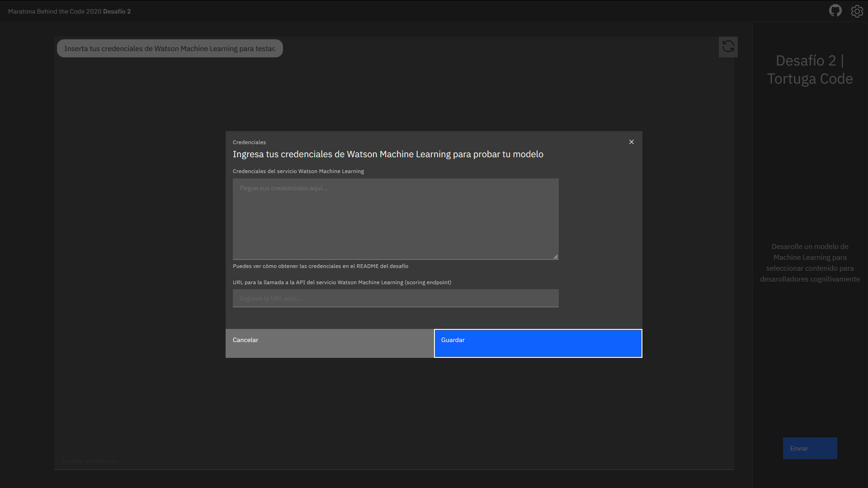Click the Enviar send button
The width and height of the screenshot is (868, 488).
pos(809,448)
